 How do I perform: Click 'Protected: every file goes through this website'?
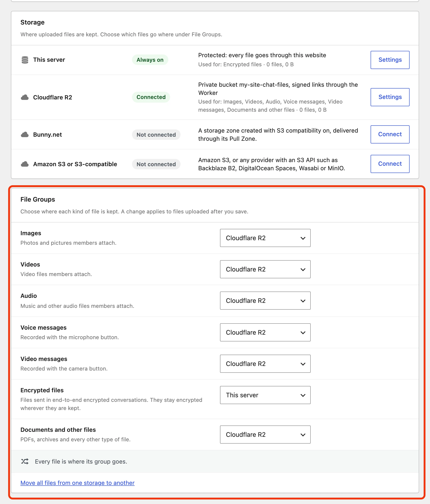pos(262,55)
